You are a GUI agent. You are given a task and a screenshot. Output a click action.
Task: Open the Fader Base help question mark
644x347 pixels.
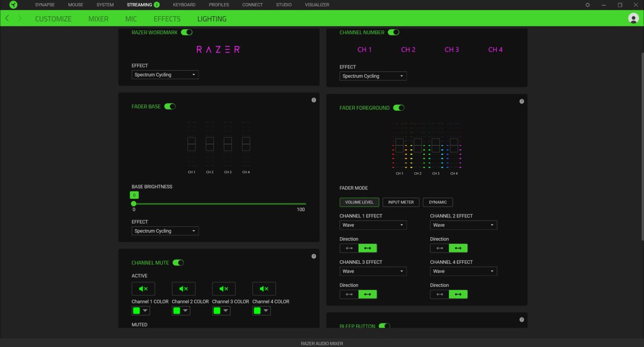point(313,100)
